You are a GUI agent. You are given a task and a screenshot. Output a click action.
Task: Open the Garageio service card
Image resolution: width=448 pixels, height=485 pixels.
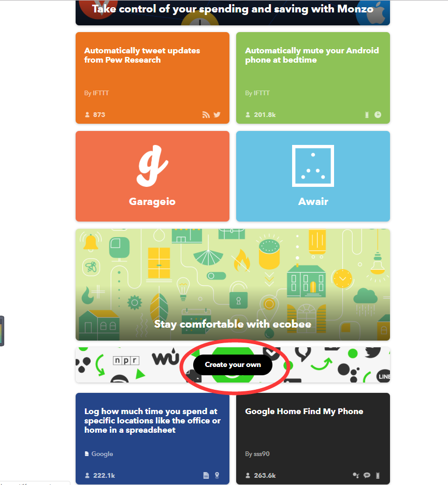click(153, 177)
